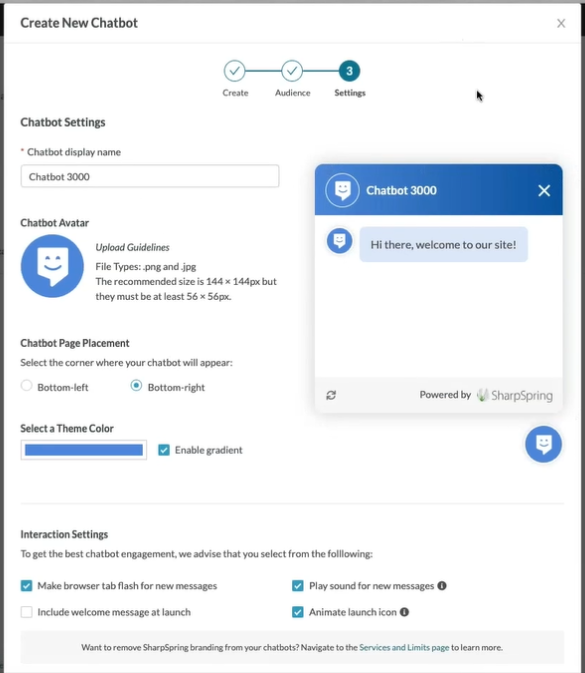Screen dimensions: 585x673
Task: Toggle Animate launch icon checkbox
Action: pyautogui.click(x=298, y=612)
